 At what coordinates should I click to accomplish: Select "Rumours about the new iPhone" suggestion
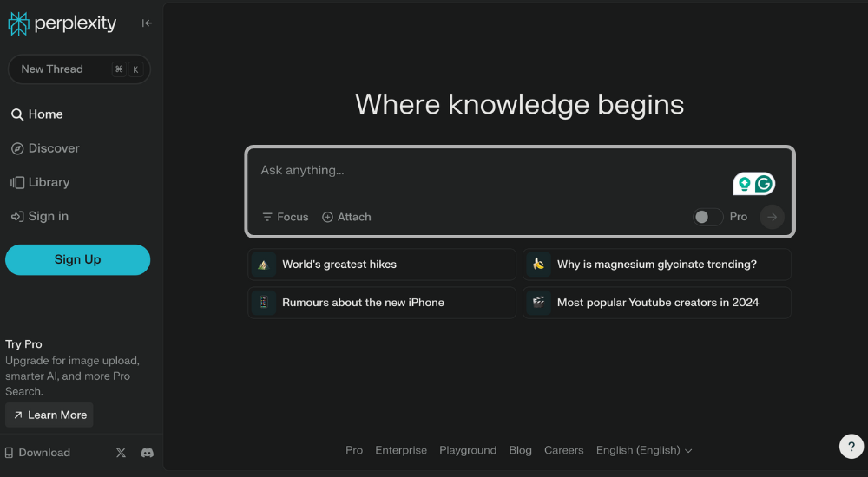(382, 303)
